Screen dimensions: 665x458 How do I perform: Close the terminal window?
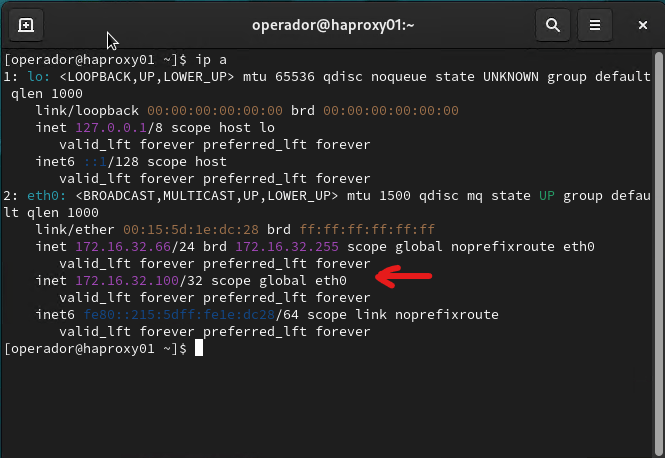click(x=640, y=25)
